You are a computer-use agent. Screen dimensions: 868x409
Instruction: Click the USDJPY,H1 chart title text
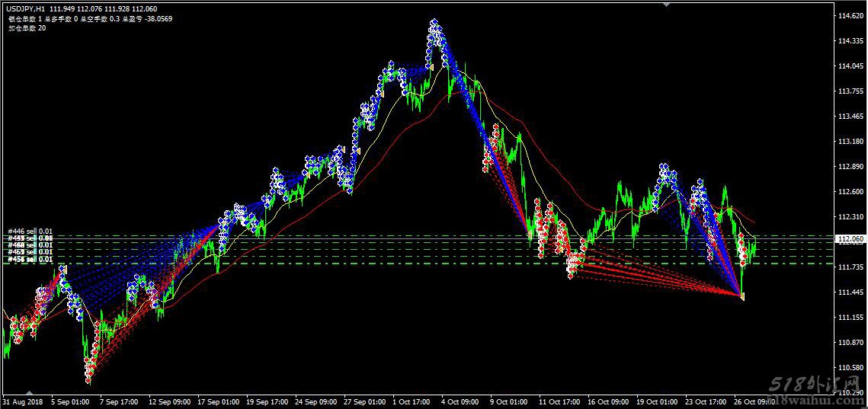tap(25, 9)
